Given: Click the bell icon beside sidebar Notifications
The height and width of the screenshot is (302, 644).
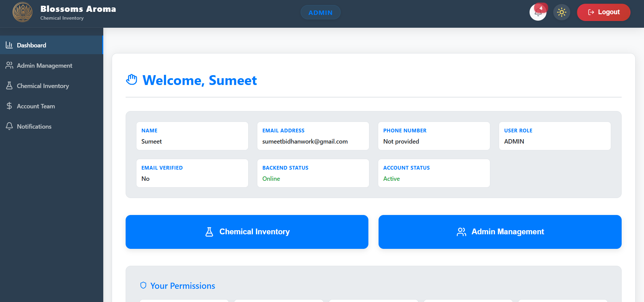Looking at the screenshot, I should (9, 126).
